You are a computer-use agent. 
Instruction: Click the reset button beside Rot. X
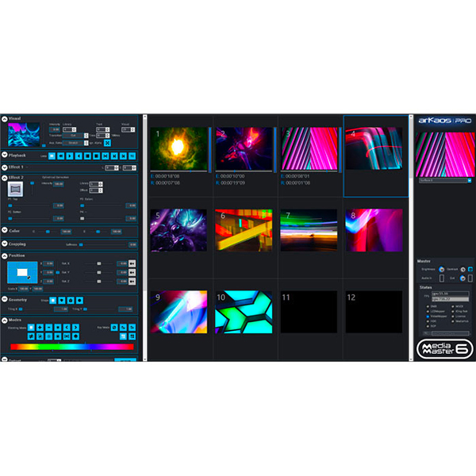[132, 263]
